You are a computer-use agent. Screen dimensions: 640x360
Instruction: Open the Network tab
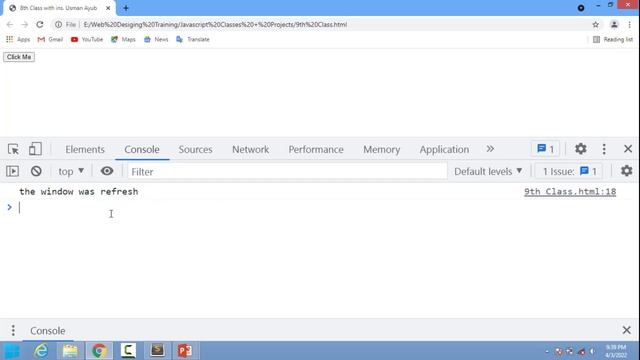click(x=250, y=149)
